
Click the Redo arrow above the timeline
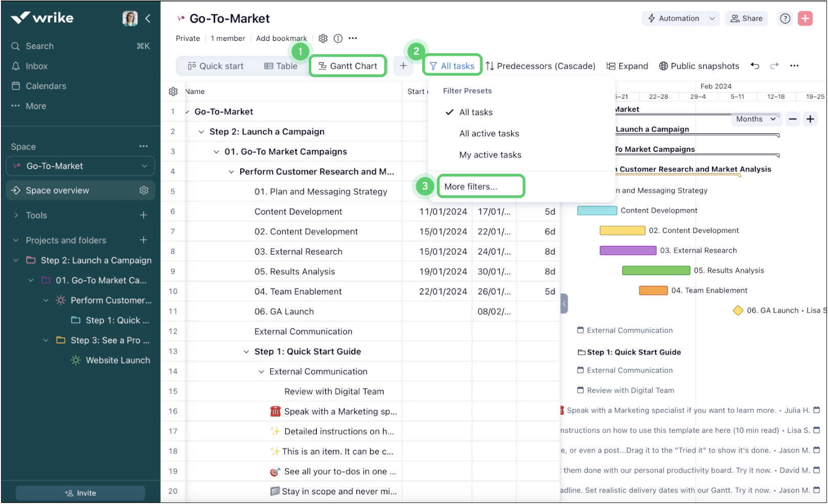[x=774, y=66]
